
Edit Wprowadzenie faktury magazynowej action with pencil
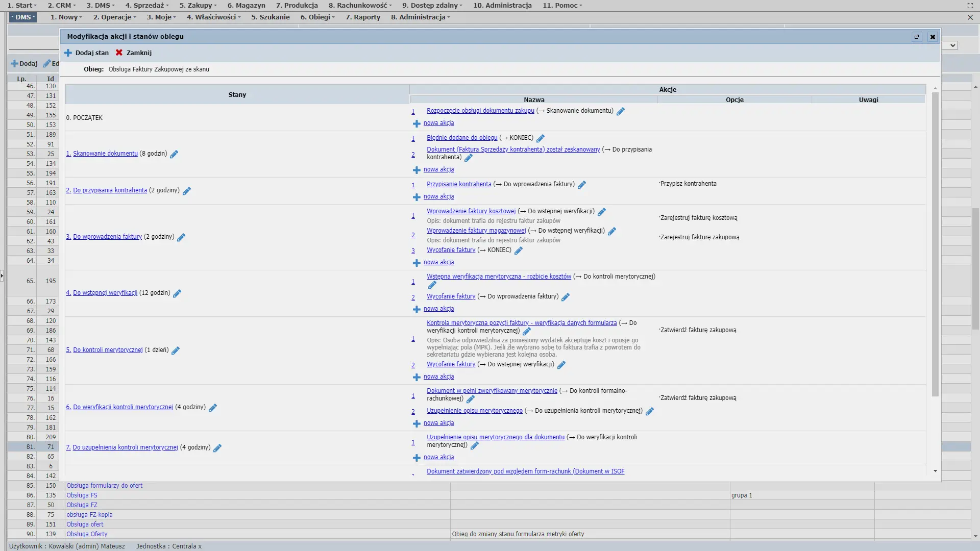(x=612, y=231)
